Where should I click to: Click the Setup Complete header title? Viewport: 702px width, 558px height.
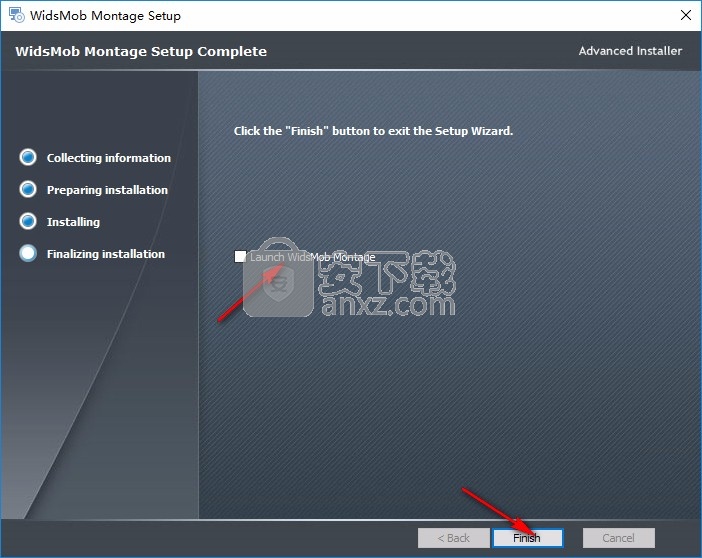pyautogui.click(x=141, y=51)
